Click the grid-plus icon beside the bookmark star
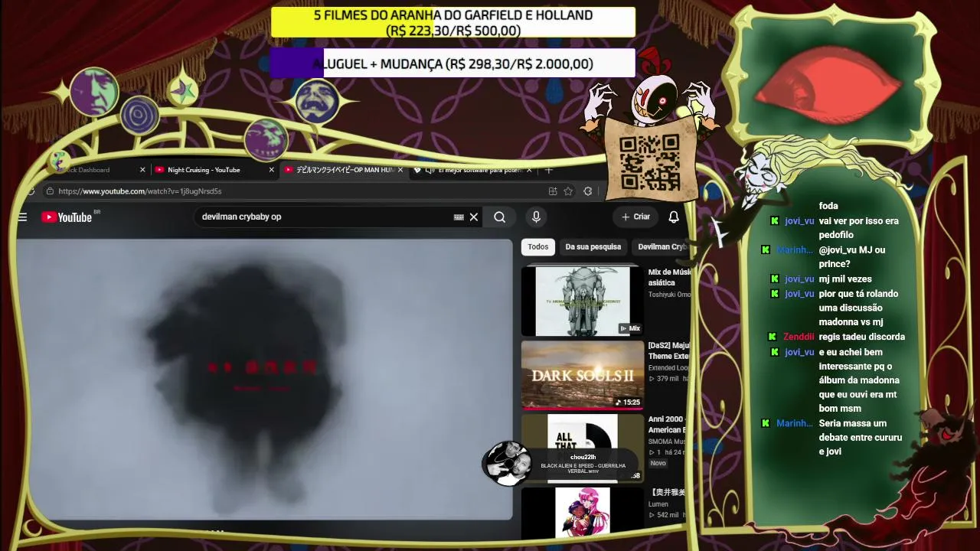980x551 pixels. point(553,191)
